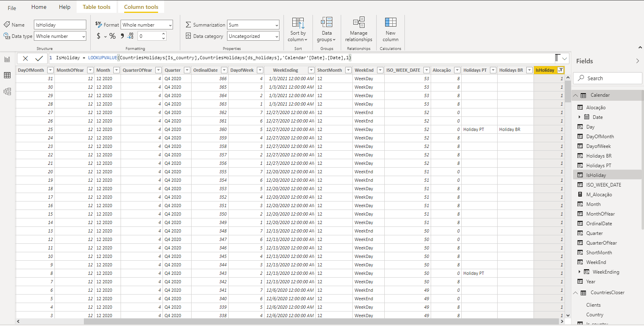Screen dimensions: 644x326
Task: Expand the Date hierarchy field
Action: [x=579, y=117]
